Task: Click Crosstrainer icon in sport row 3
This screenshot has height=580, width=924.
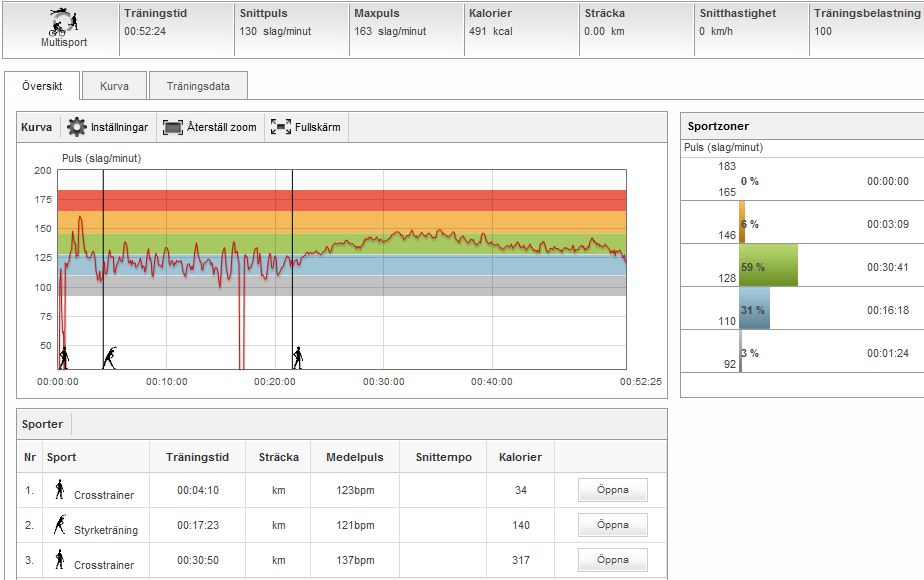Action: pyautogui.click(x=60, y=559)
